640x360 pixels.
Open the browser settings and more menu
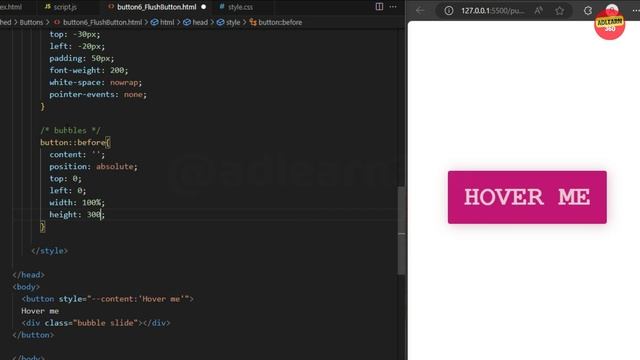636,11
